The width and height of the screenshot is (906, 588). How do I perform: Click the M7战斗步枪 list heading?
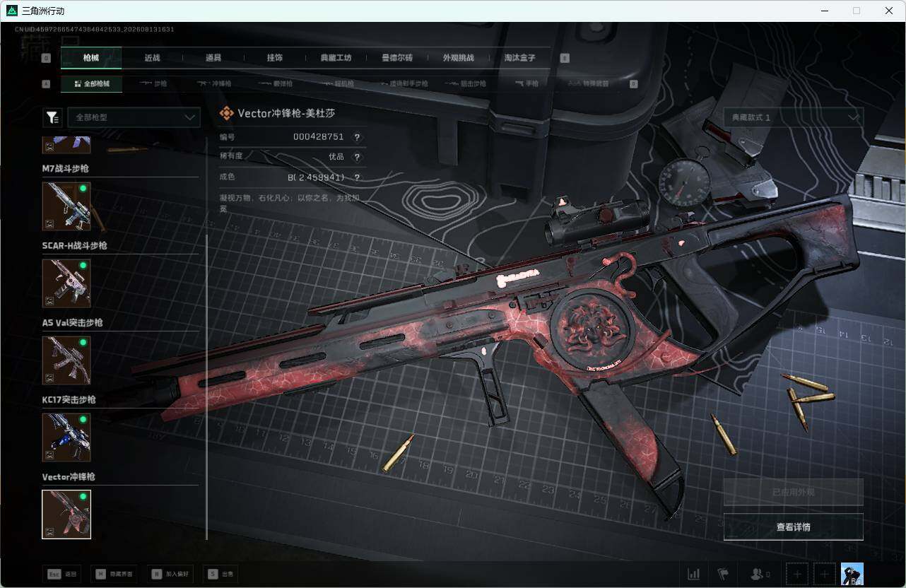[66, 168]
